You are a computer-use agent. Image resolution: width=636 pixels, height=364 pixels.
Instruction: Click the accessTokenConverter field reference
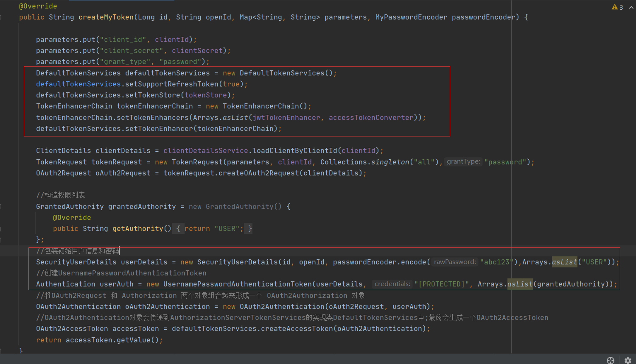(371, 117)
